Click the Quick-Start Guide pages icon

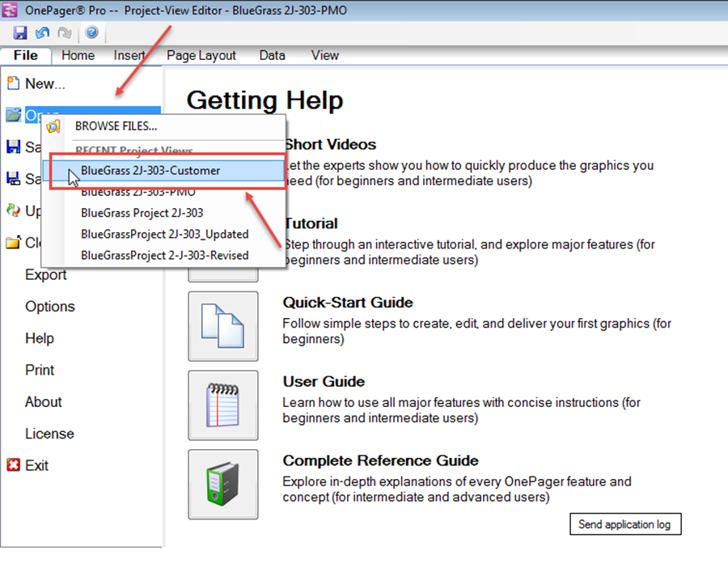tap(223, 326)
